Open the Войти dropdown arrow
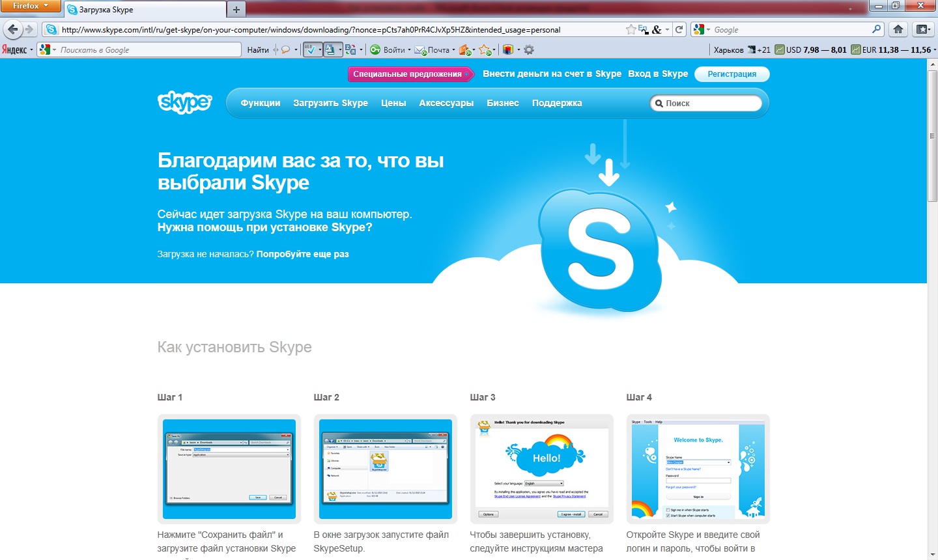Image resolution: width=938 pixels, height=560 pixels. pyautogui.click(x=409, y=50)
